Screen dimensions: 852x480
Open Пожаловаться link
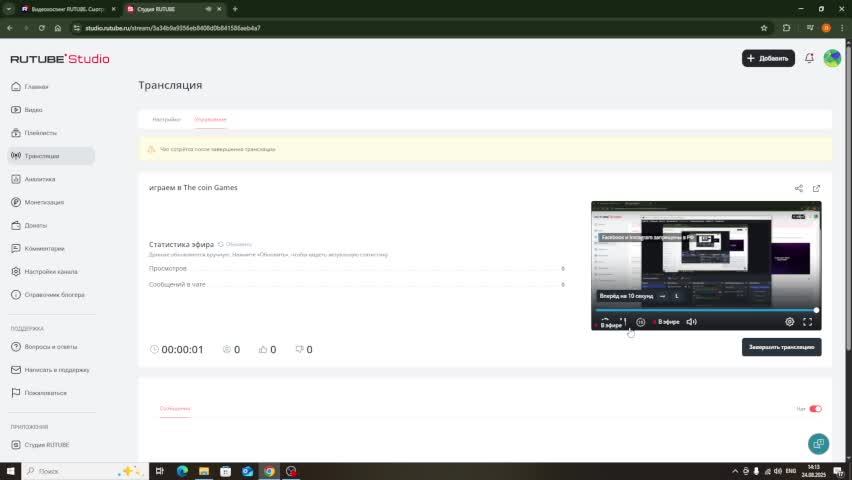(39, 393)
